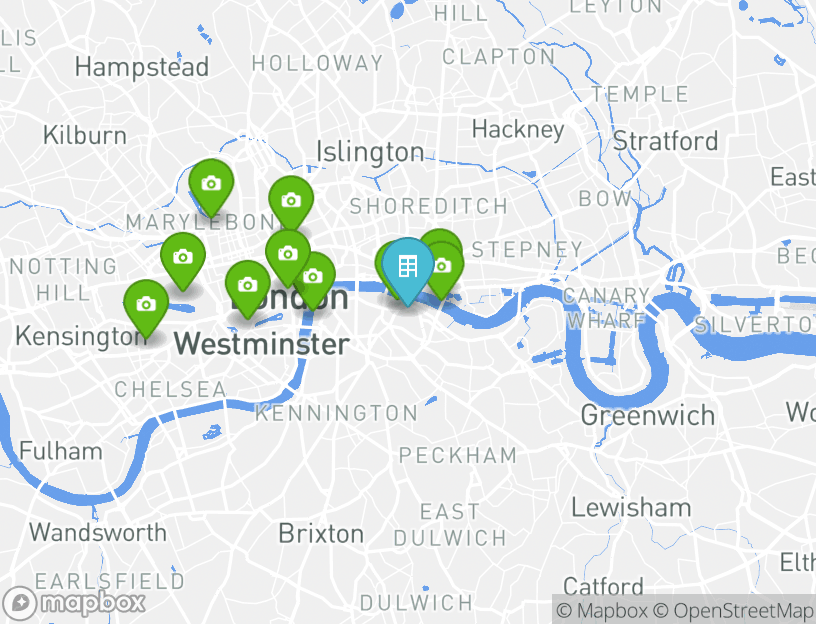The width and height of the screenshot is (816, 624).
Task: Click the Greenwich place label
Action: pos(647,415)
